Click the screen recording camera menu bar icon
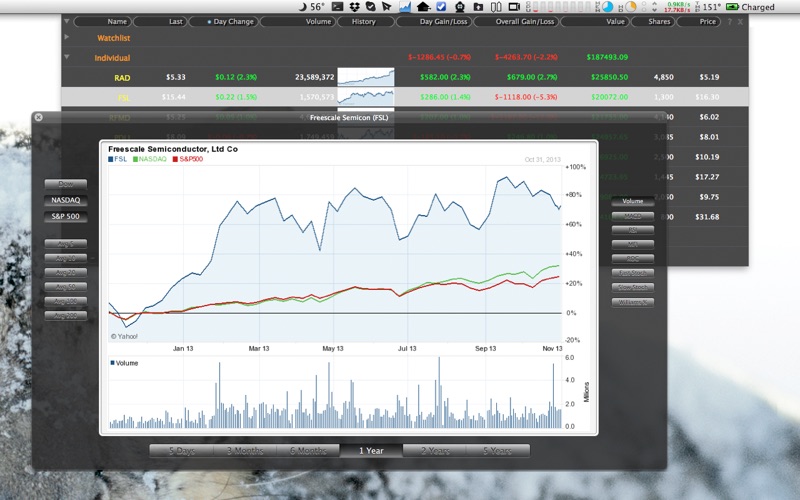 pyautogui.click(x=514, y=7)
